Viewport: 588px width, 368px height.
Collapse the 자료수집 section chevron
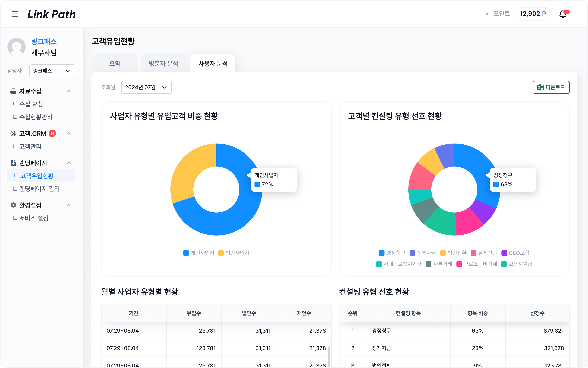click(69, 91)
